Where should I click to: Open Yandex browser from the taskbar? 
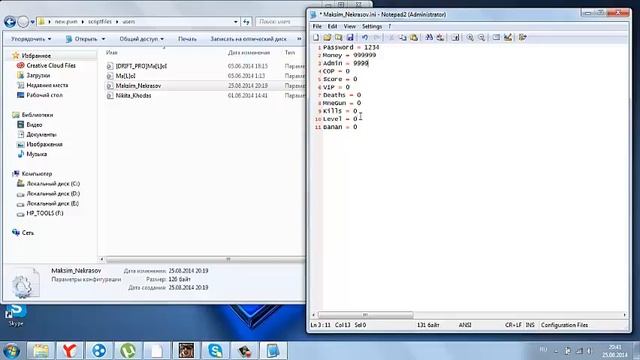(x=69, y=351)
